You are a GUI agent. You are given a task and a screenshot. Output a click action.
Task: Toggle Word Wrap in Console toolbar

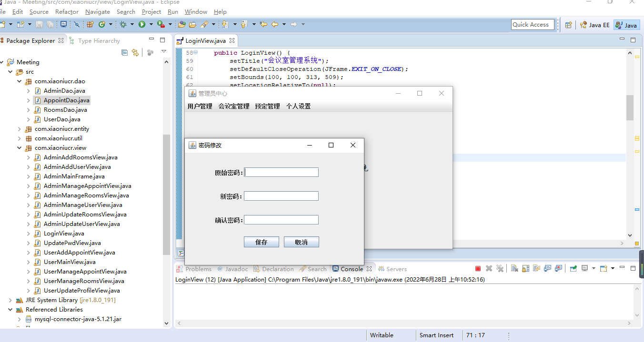(x=537, y=269)
